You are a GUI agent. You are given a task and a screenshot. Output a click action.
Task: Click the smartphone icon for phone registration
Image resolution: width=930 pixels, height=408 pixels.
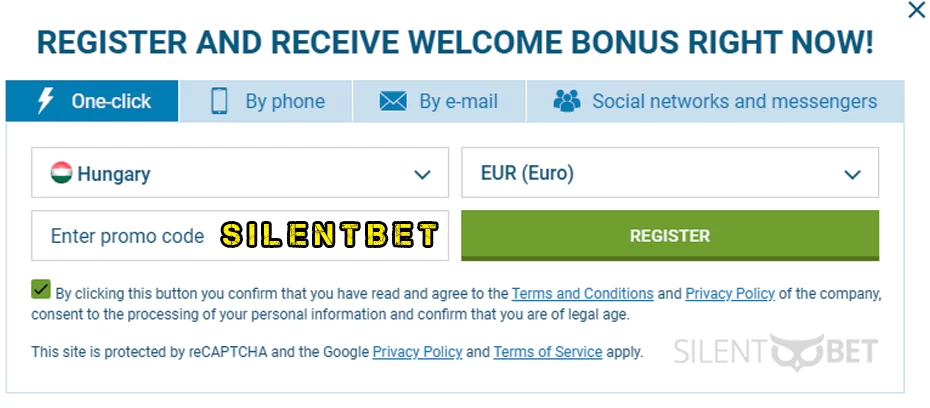click(219, 101)
